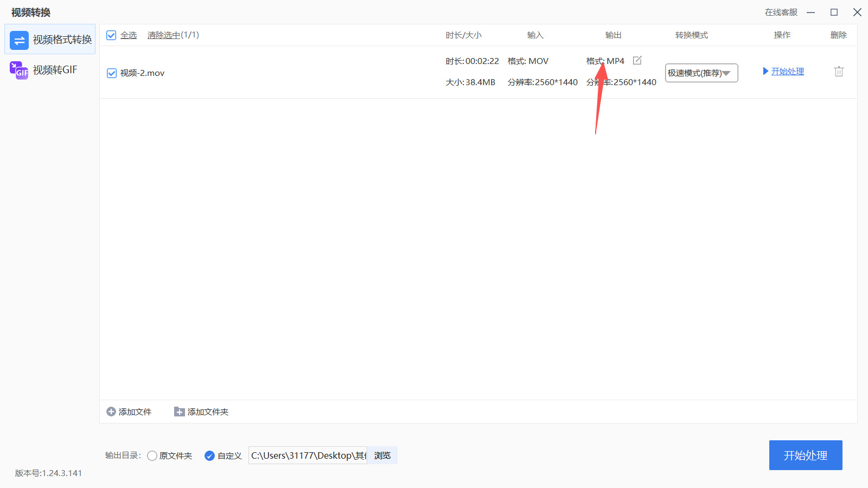Click the large blue 开始处理 button

[x=806, y=455]
